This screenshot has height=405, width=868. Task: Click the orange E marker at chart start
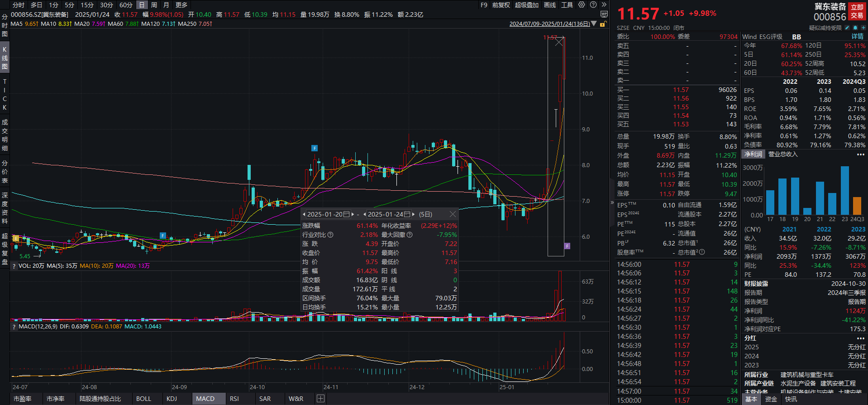click(x=16, y=238)
